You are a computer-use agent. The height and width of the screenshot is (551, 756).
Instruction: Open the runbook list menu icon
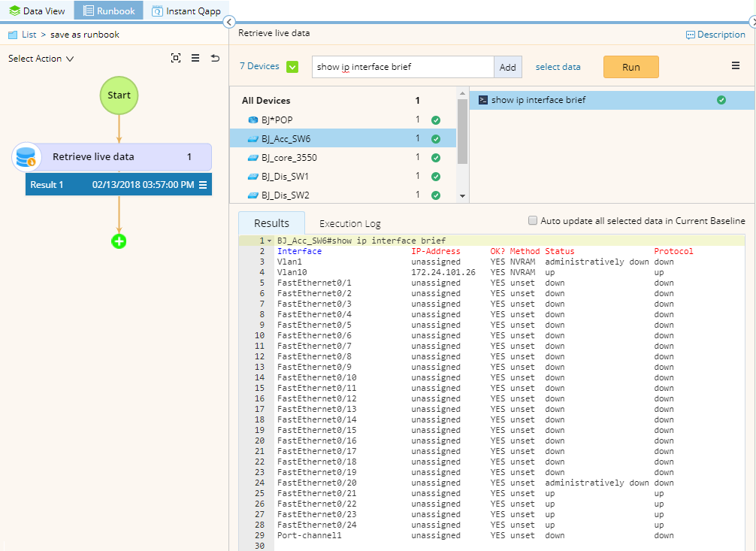(x=195, y=58)
